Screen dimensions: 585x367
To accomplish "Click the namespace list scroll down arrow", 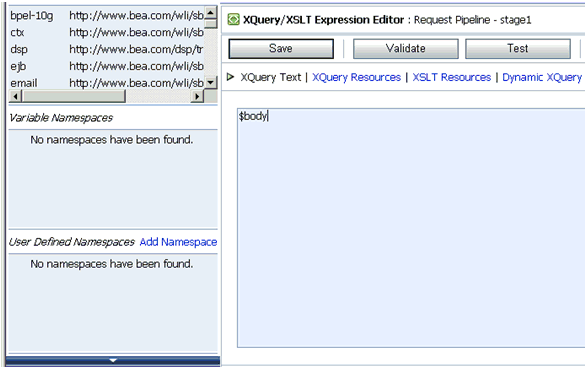I will point(211,82).
